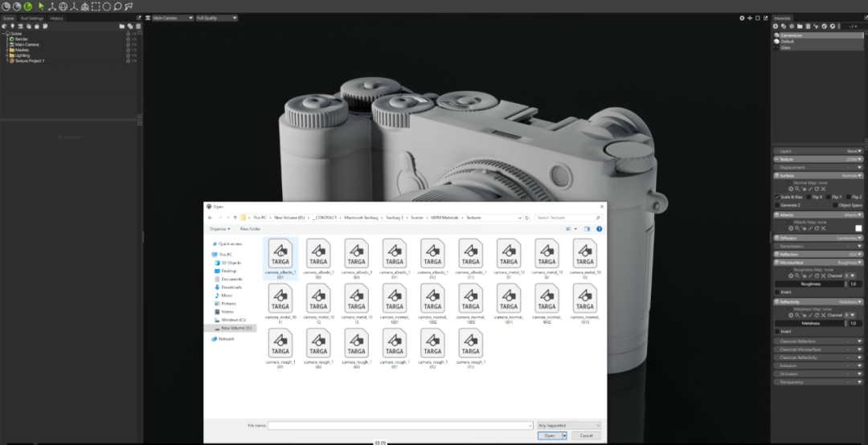The width and height of the screenshot is (868, 445).
Task: Edit Metalness Map with pencil icon
Action: point(810,315)
